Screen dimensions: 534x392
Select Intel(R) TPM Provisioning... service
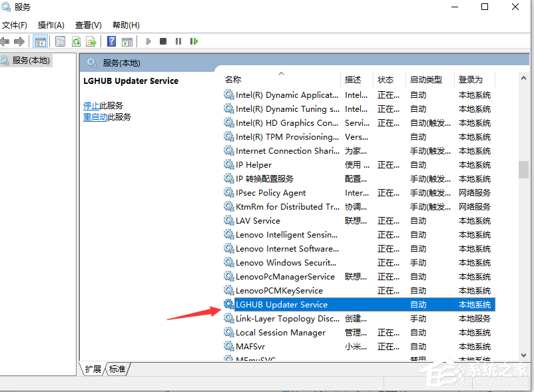coord(288,137)
